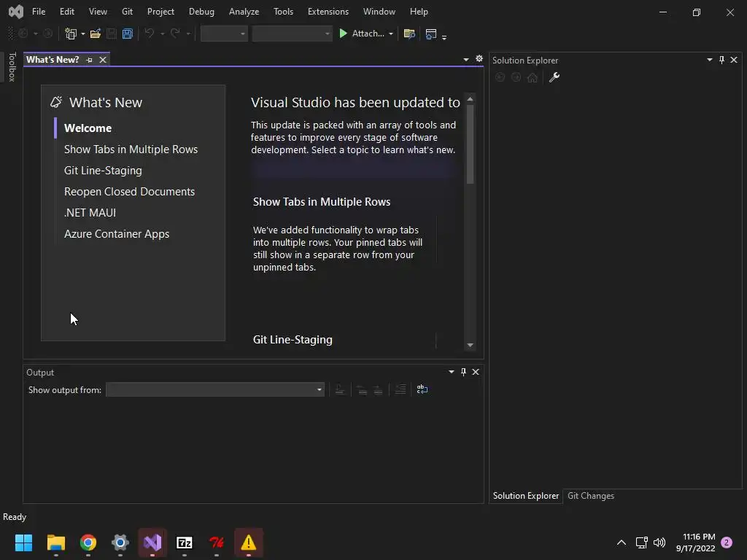Select the Welcome topic
Image resolution: width=747 pixels, height=560 pixels.
click(88, 128)
